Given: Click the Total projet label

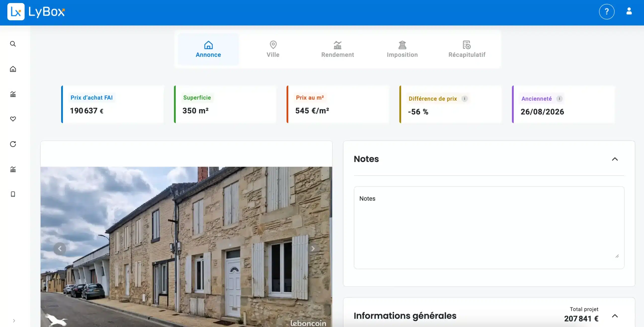Looking at the screenshot, I should pyautogui.click(x=584, y=309).
